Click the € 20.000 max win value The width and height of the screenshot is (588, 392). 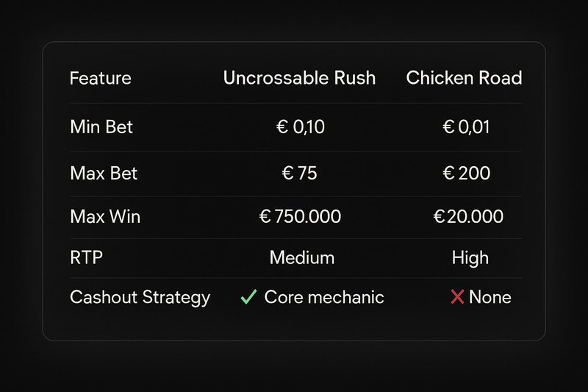[468, 217]
